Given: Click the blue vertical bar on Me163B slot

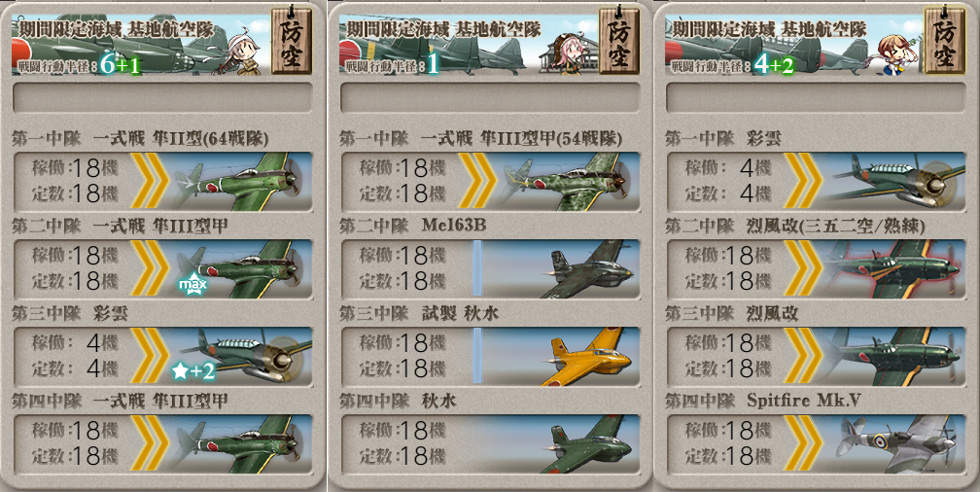Looking at the screenshot, I should (x=476, y=268).
